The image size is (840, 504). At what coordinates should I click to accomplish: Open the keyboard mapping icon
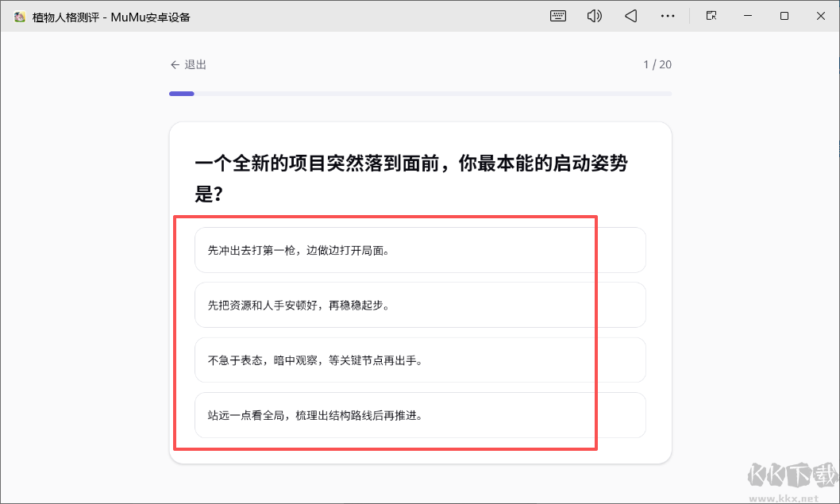click(x=557, y=16)
